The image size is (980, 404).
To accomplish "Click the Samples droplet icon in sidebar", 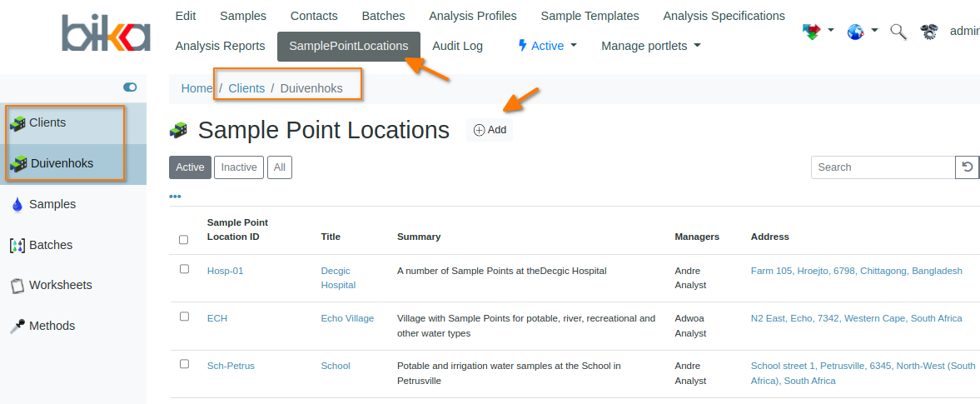I will click(17, 205).
